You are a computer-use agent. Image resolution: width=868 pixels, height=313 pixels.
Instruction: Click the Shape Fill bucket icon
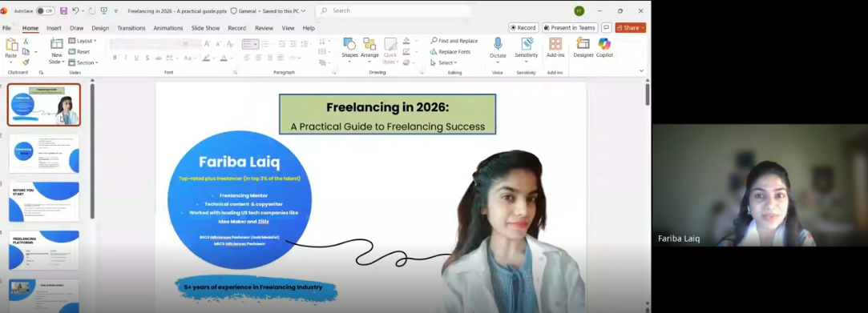[407, 41]
